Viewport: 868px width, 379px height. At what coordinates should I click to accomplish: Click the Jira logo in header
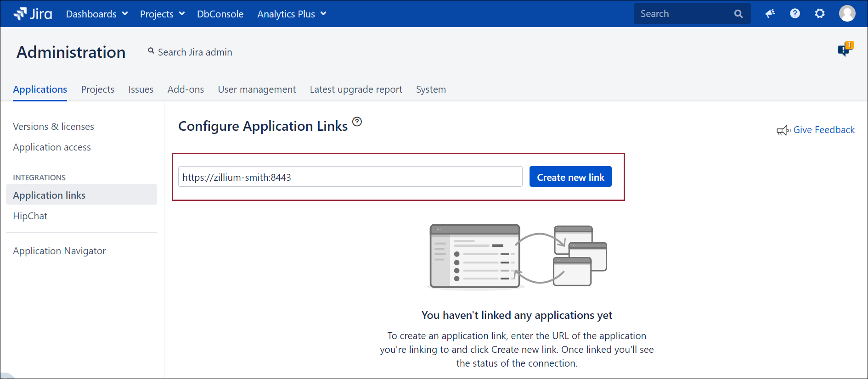pyautogui.click(x=33, y=14)
